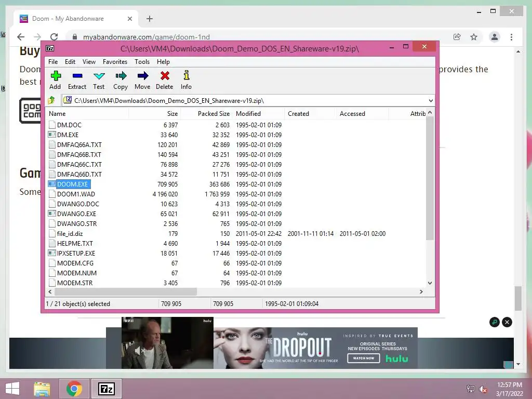
Task: Select the DOOM.EXE file
Action: [72, 184]
